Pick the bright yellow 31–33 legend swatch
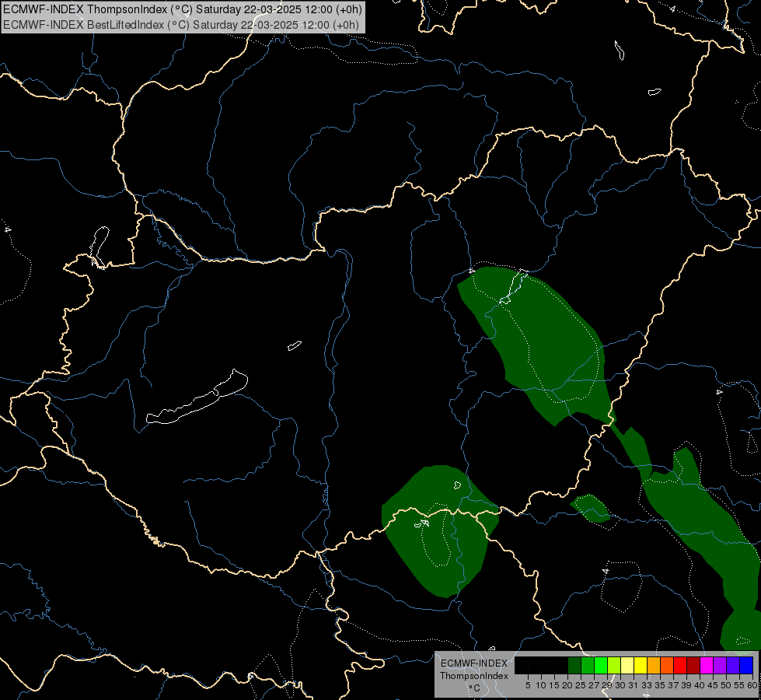Screen dimensions: 761x700 [x=641, y=665]
